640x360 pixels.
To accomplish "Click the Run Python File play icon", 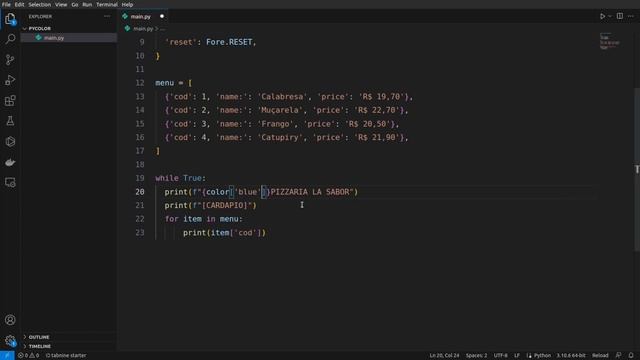I will pos(602,16).
